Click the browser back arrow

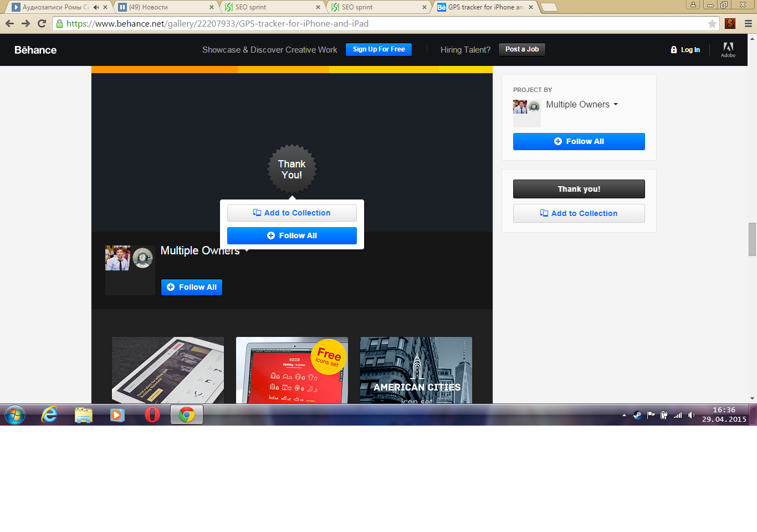(x=9, y=23)
